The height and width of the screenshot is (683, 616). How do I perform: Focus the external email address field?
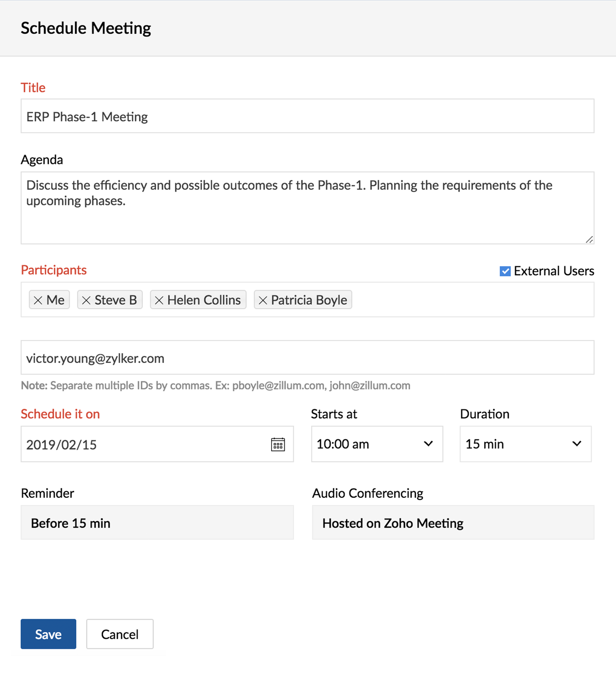307,358
